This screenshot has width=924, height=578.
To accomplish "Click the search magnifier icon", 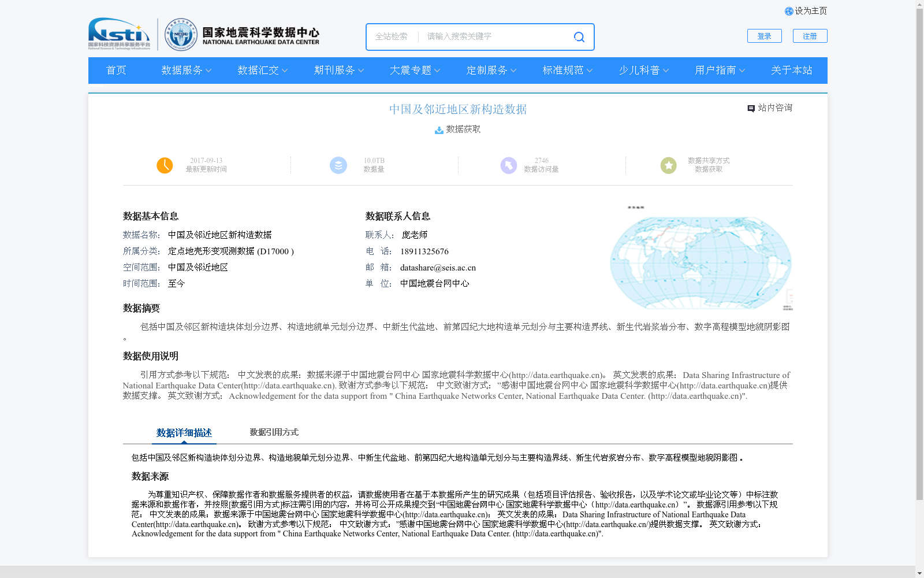I will click(x=579, y=37).
